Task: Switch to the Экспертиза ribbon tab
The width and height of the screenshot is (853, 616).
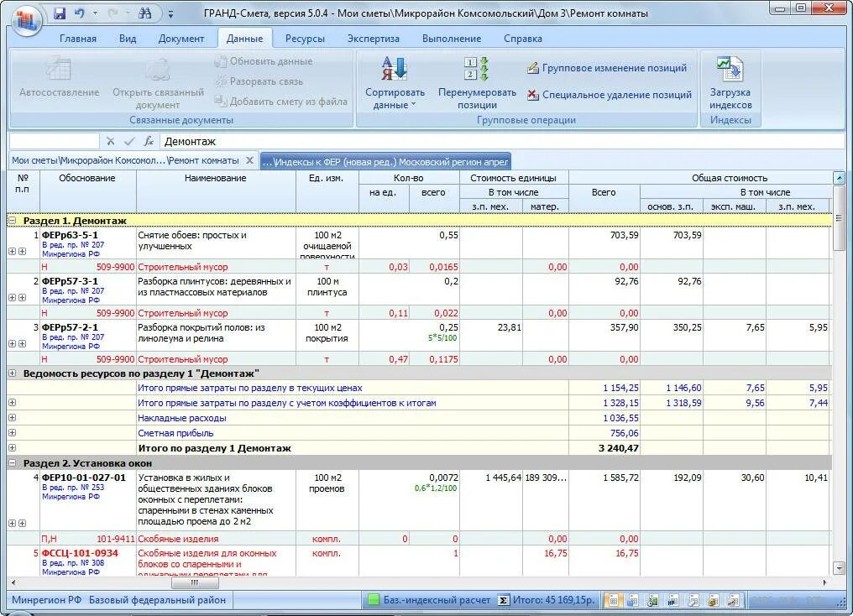Action: 373,39
